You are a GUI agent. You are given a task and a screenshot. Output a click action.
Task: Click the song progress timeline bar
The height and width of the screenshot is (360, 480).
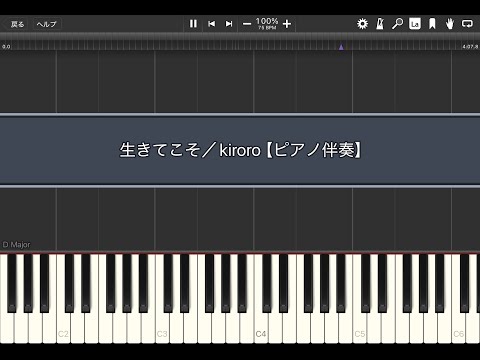240,45
